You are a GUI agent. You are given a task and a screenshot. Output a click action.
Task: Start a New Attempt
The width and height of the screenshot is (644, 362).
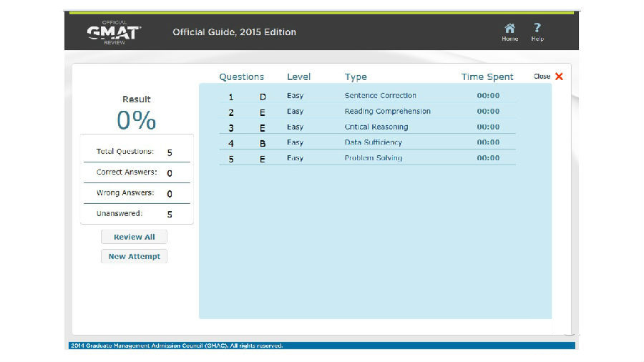click(x=134, y=256)
